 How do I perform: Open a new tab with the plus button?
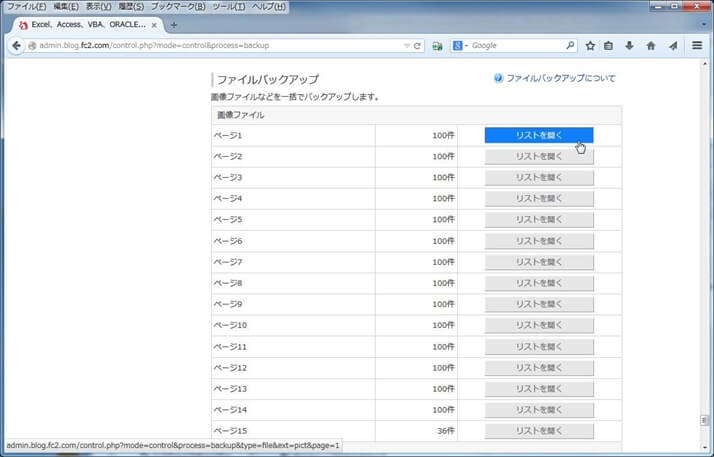coord(174,25)
